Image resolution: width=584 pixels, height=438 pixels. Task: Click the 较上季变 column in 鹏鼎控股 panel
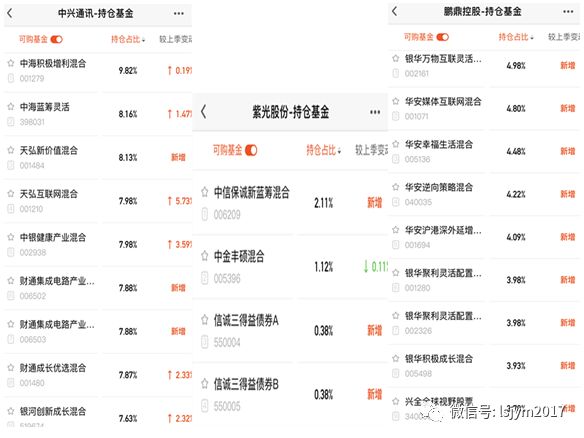564,37
